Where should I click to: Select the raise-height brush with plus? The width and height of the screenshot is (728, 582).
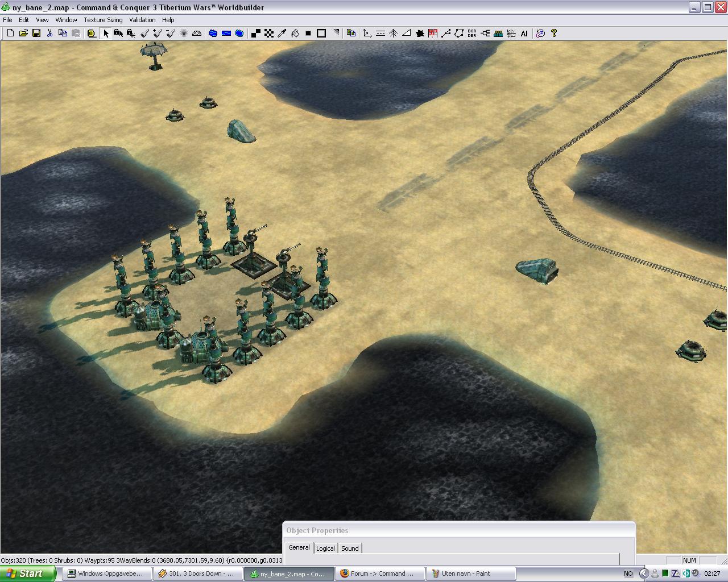click(x=158, y=34)
